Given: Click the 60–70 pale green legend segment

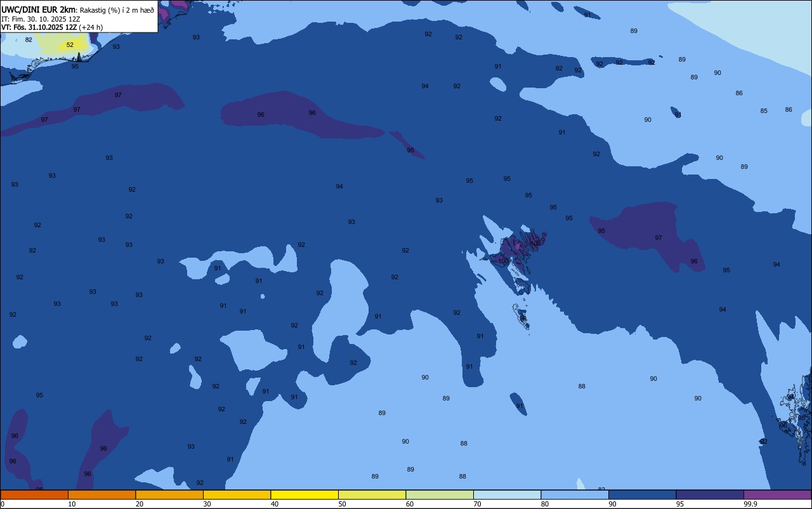Looking at the screenshot, I should click(x=440, y=494).
